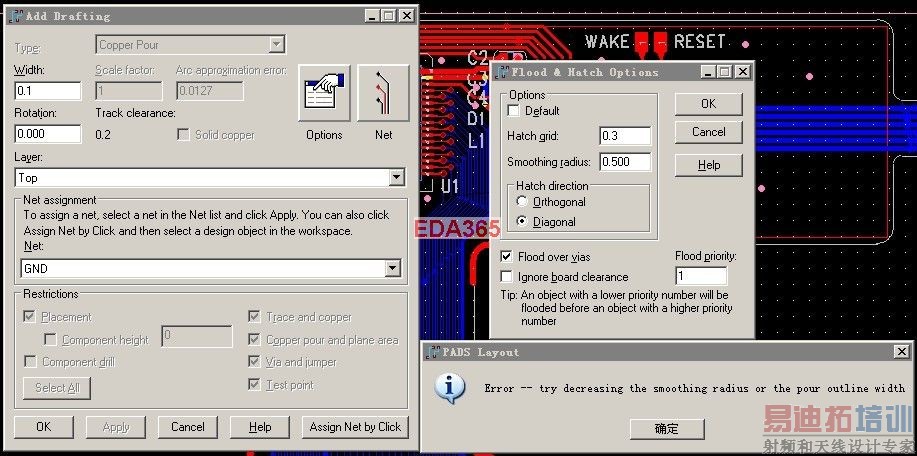The width and height of the screenshot is (917, 456).
Task: Click the Width input field
Action: (x=48, y=91)
